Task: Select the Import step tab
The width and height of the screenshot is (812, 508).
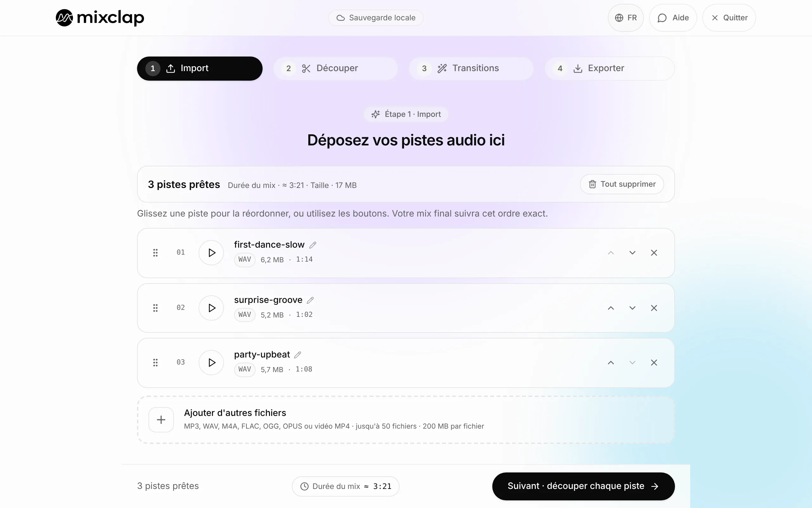Action: 200,69
